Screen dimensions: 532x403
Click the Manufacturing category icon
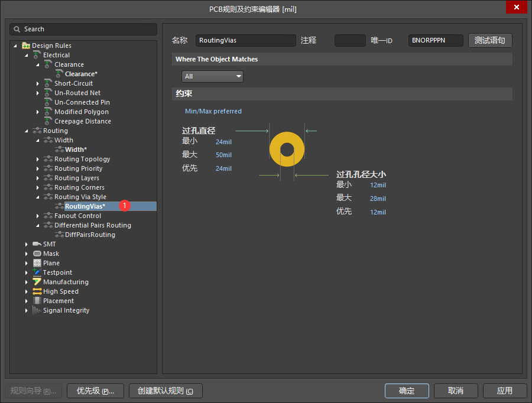[37, 281]
